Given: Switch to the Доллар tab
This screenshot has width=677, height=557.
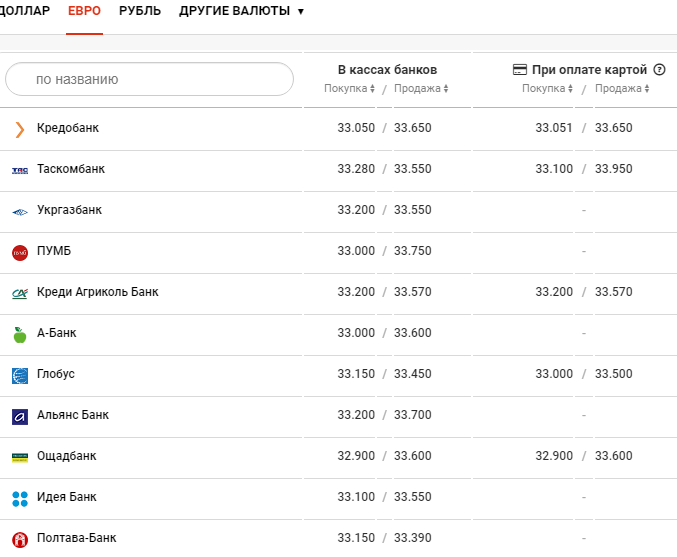Looking at the screenshot, I should point(25,11).
